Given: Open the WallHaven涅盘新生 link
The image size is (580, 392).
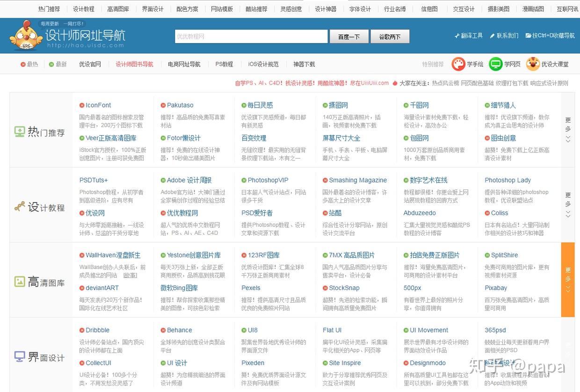Looking at the screenshot, I should [113, 255].
